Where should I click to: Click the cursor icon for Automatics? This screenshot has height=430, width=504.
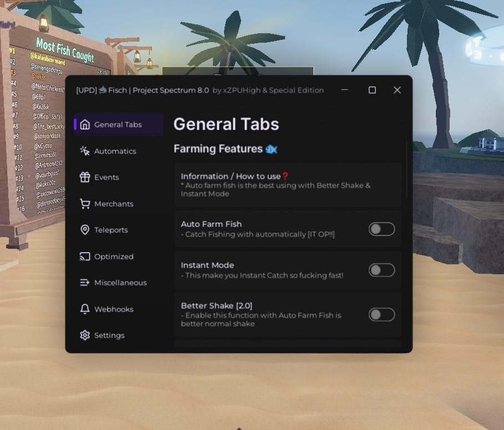point(85,151)
